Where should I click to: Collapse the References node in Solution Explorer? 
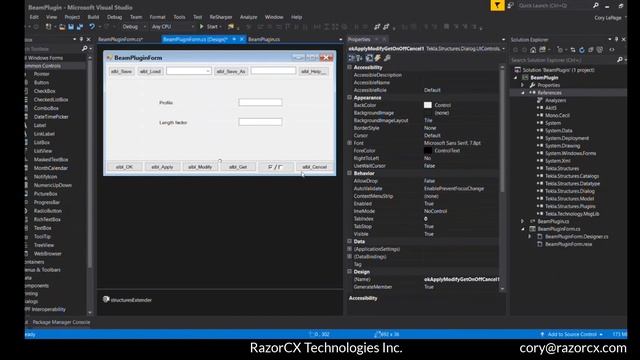[523, 93]
